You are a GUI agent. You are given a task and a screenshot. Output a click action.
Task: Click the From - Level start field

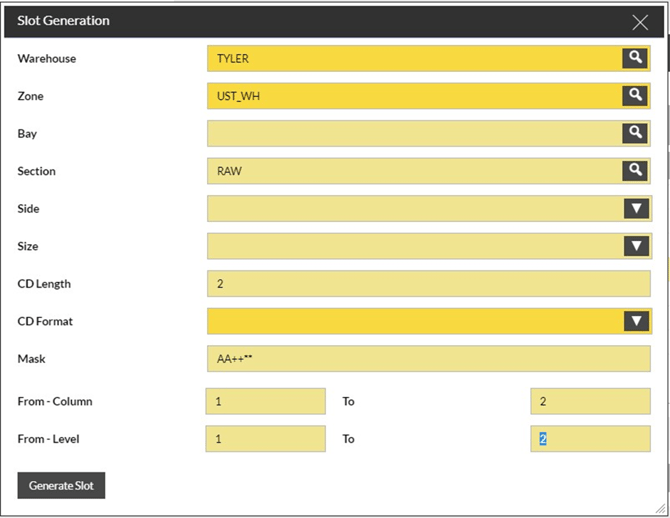[265, 439]
